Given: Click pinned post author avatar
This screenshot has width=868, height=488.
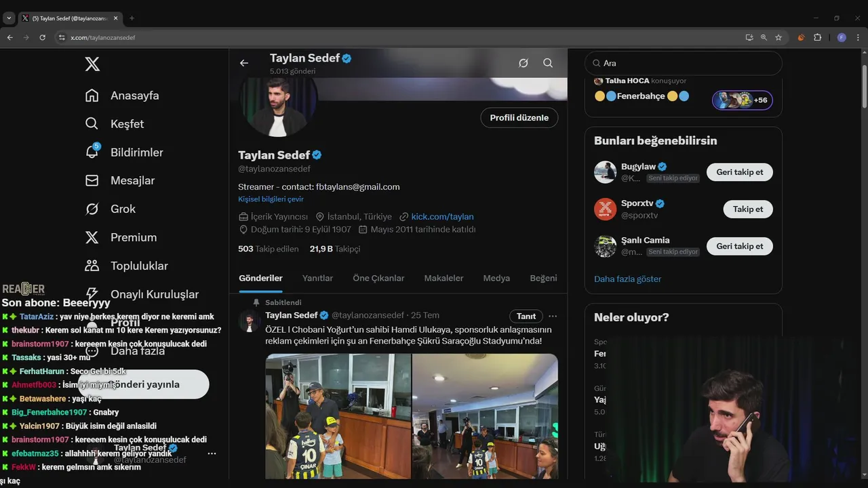Looking at the screenshot, I should pos(250,321).
